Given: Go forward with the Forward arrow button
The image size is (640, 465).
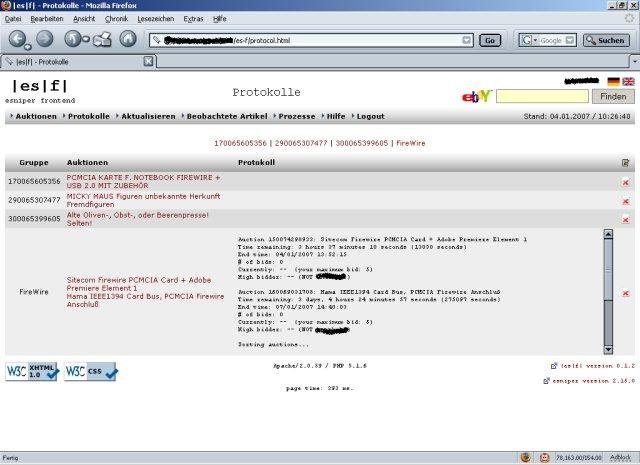Looking at the screenshot, I should click(x=45, y=39).
